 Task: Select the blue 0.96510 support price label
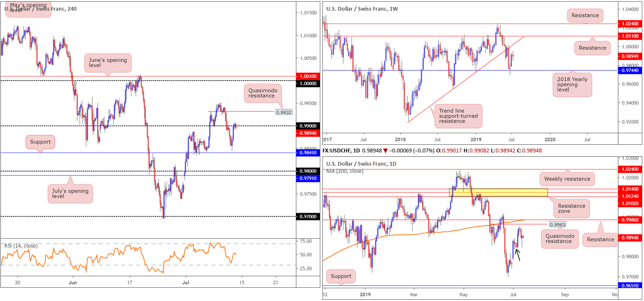pos(630,286)
